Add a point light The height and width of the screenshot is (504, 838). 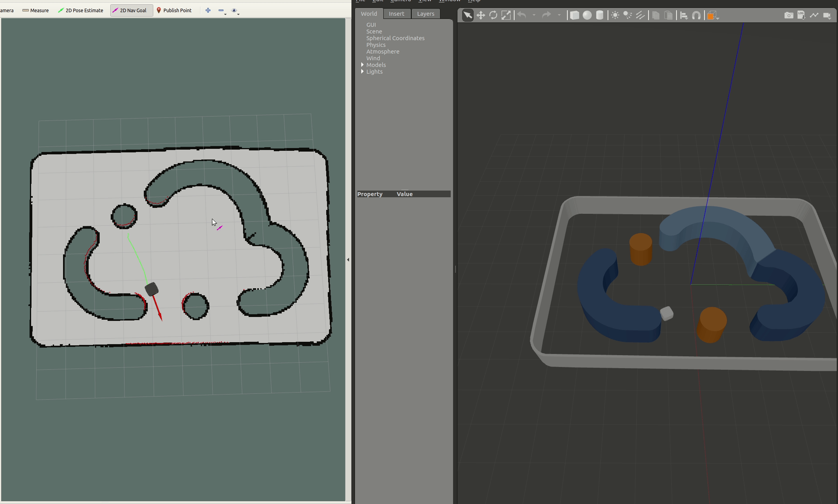[x=615, y=15]
